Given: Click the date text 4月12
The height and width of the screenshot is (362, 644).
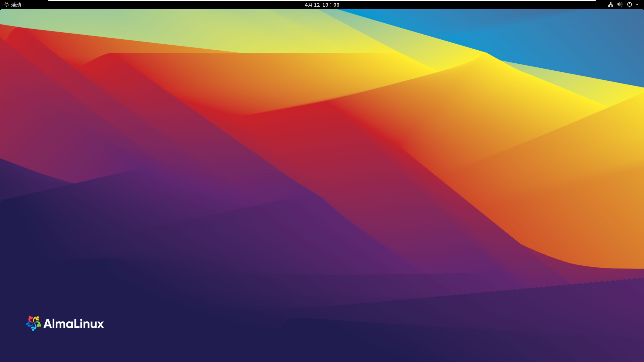Looking at the screenshot, I should pos(312,5).
